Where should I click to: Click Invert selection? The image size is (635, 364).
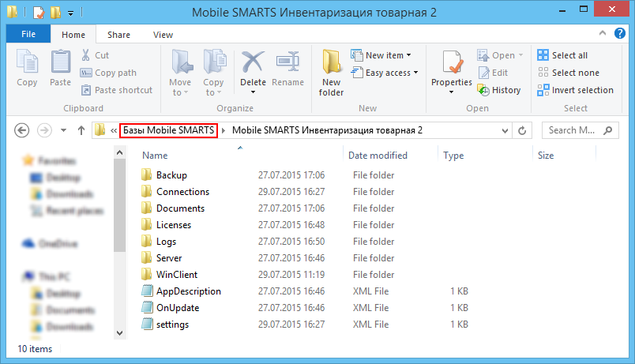576,90
